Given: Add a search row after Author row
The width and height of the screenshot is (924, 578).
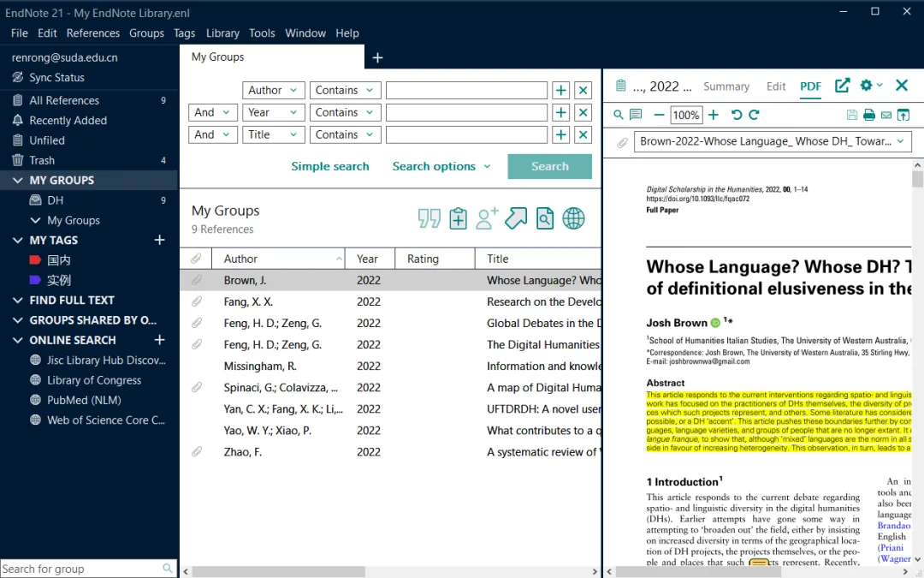Looking at the screenshot, I should [560, 90].
